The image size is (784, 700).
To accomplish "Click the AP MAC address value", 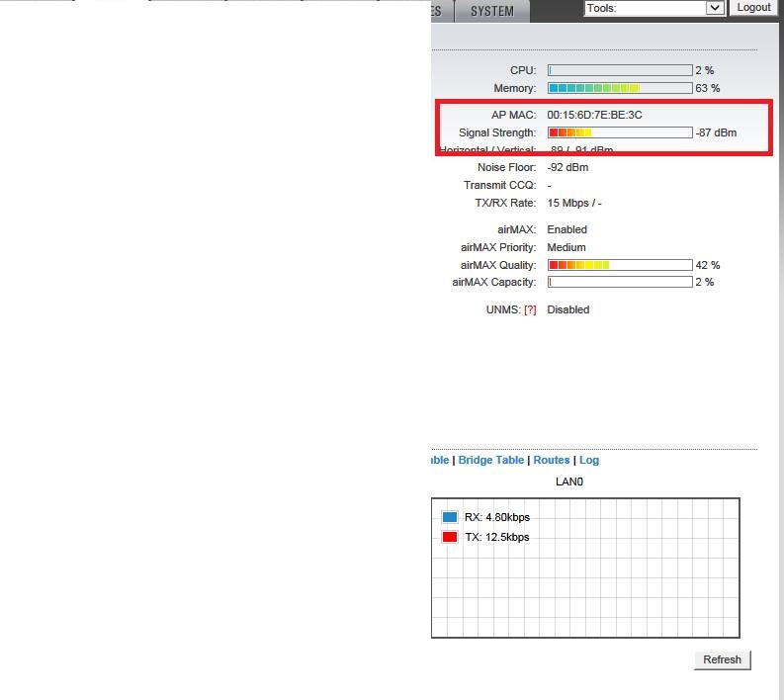I will 594,115.
